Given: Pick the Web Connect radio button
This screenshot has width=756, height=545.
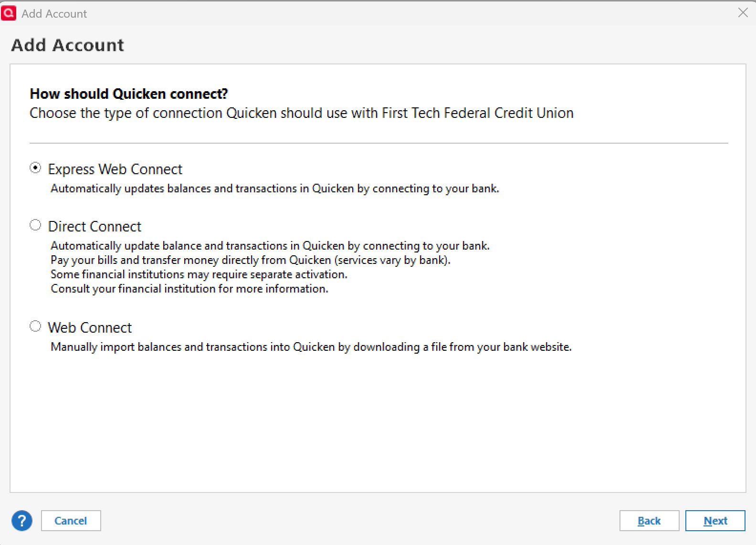Looking at the screenshot, I should tap(35, 326).
